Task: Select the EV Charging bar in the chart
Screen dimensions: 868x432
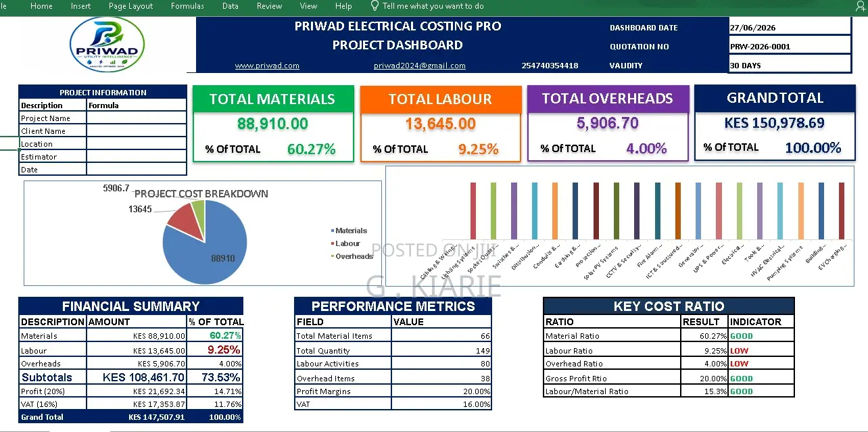Action: [842, 210]
